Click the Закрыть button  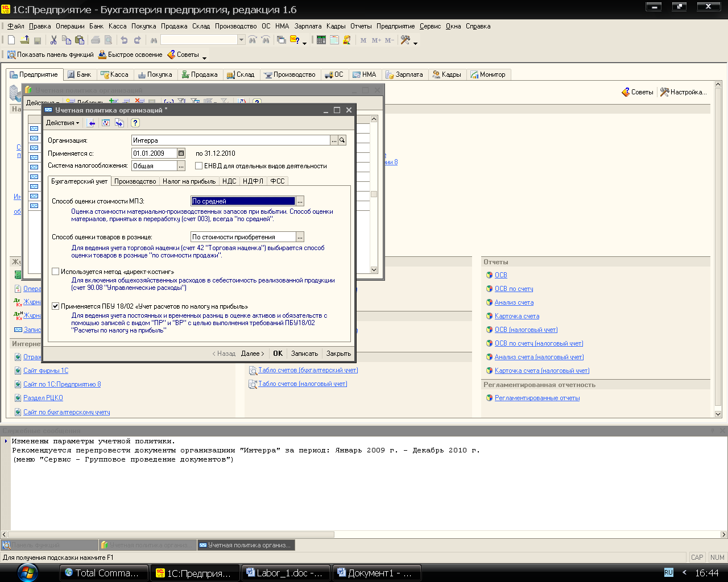point(338,353)
